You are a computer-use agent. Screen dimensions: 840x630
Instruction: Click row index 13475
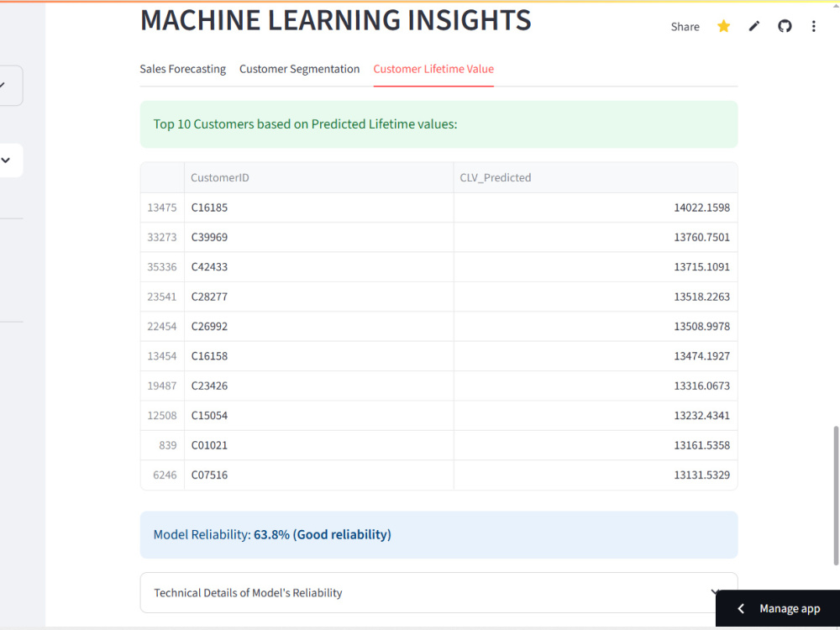click(x=162, y=207)
